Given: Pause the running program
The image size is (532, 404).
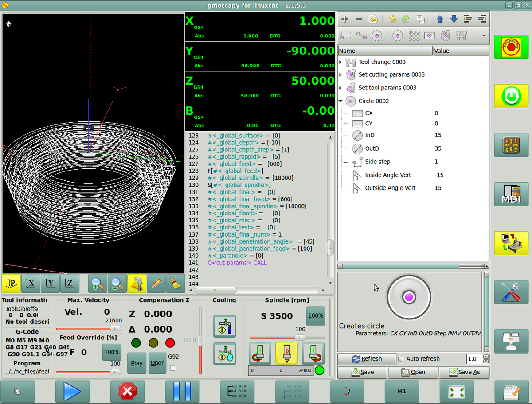Looking at the screenshot, I should click(182, 391).
